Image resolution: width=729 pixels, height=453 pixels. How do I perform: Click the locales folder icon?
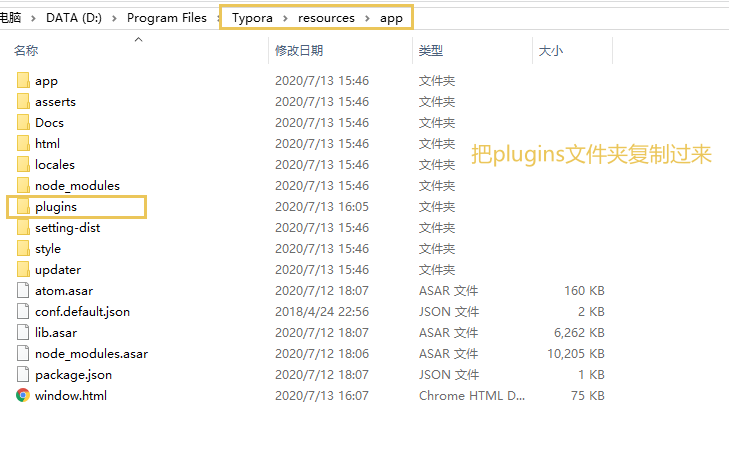pos(23,164)
